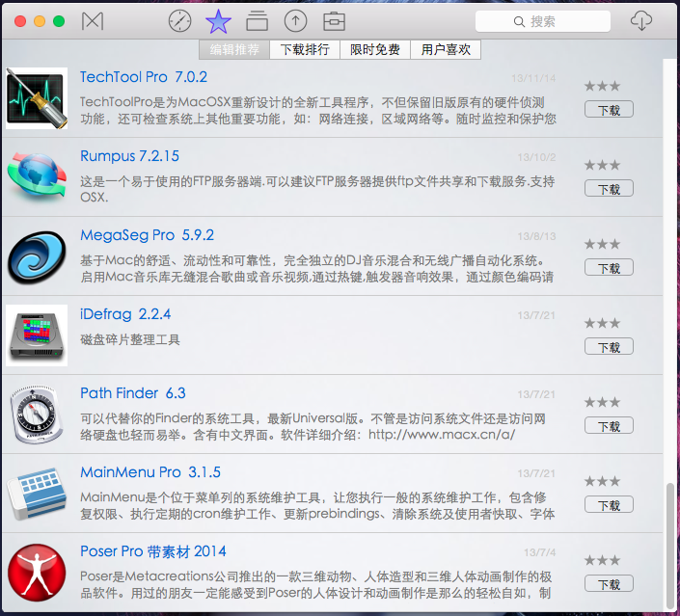
Task: Open the briefcase Toolbox icon
Action: (x=334, y=21)
